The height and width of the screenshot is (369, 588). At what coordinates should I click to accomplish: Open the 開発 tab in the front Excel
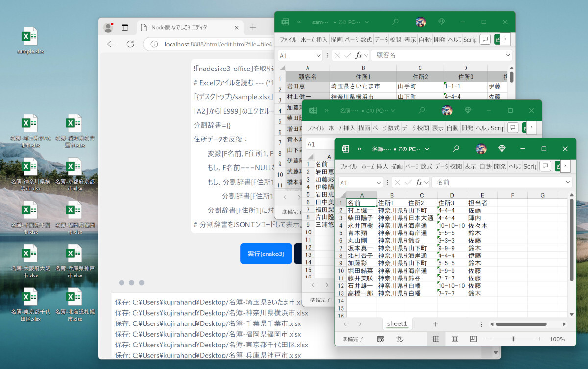click(500, 166)
